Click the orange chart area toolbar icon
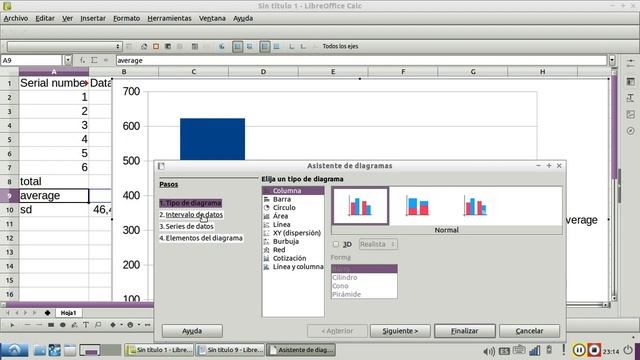 click(156, 47)
